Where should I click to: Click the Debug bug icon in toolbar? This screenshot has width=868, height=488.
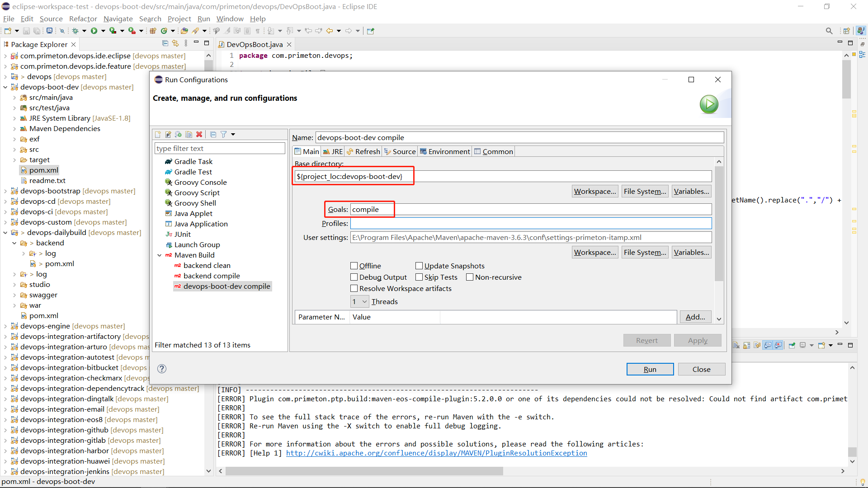[x=75, y=31]
